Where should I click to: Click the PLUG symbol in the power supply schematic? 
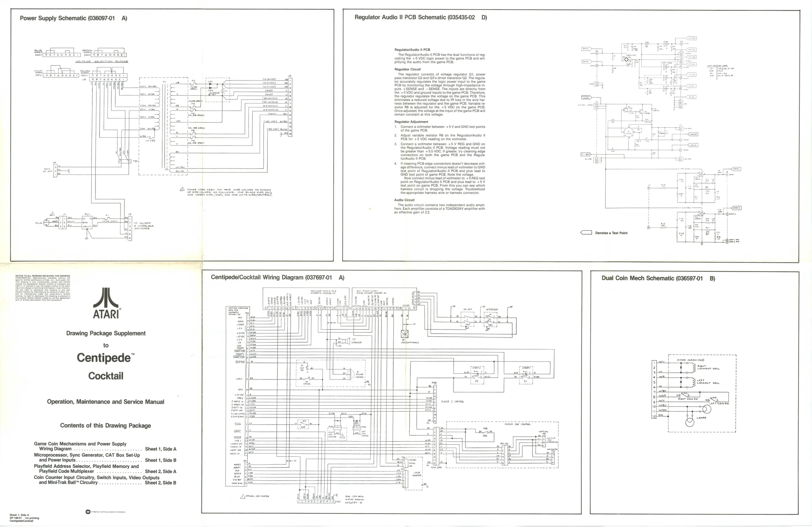(x=46, y=223)
